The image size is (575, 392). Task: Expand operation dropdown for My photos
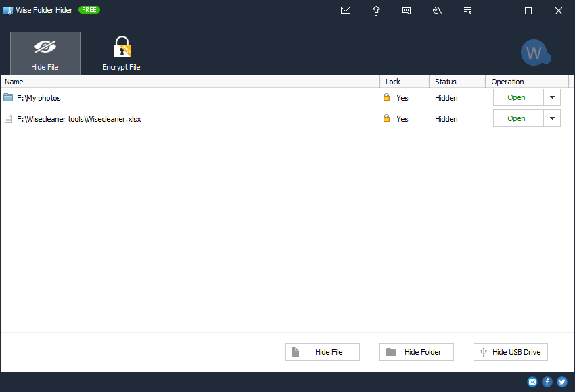point(552,97)
